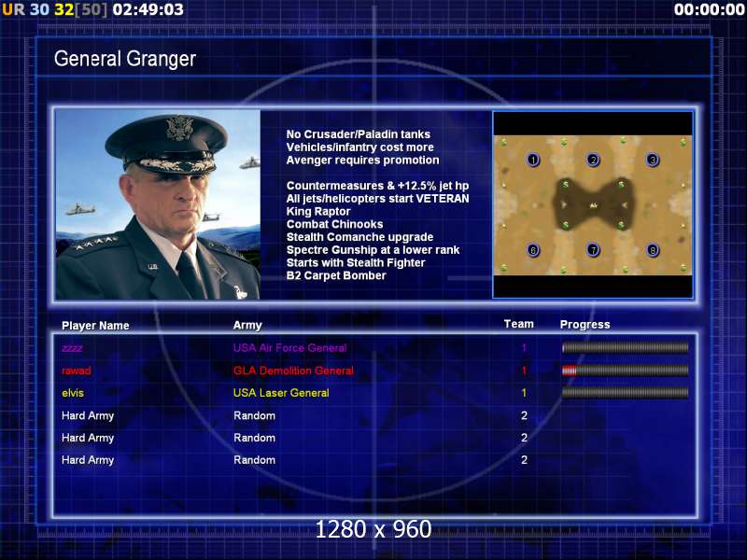This screenshot has width=747, height=560.
Task: Click USA Air Force General army entry
Action: 289,347
